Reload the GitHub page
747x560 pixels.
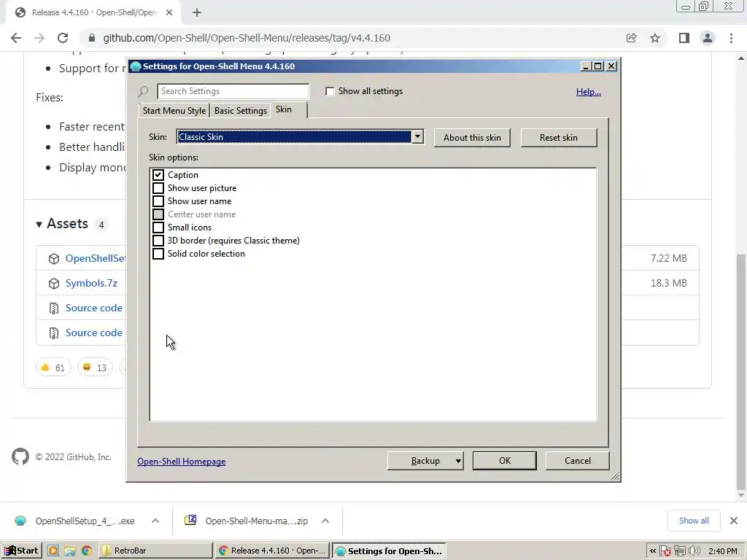pyautogui.click(x=63, y=38)
